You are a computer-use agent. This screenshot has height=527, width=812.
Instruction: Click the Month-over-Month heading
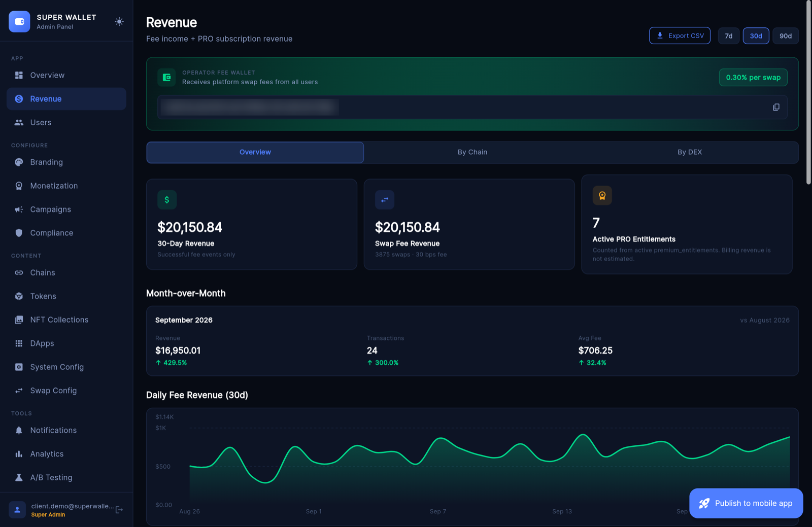[x=186, y=293]
